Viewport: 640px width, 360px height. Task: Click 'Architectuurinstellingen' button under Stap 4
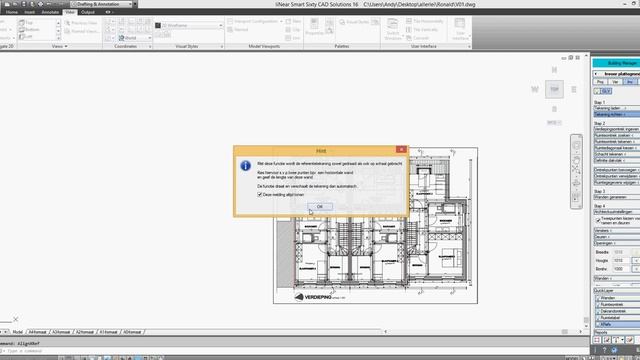click(x=616, y=212)
